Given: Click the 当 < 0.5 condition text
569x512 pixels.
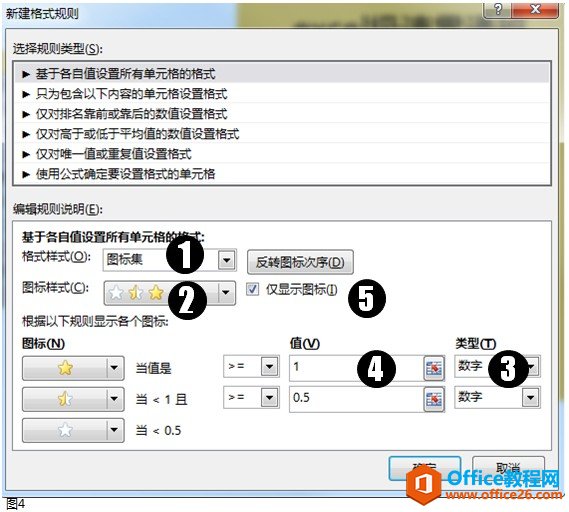Looking at the screenshot, I should point(158,431).
